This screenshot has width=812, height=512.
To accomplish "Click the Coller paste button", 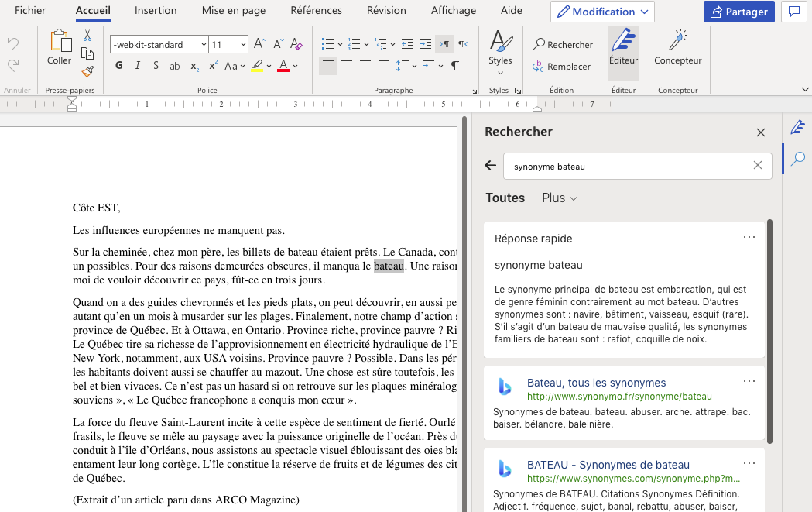I will tap(60, 47).
